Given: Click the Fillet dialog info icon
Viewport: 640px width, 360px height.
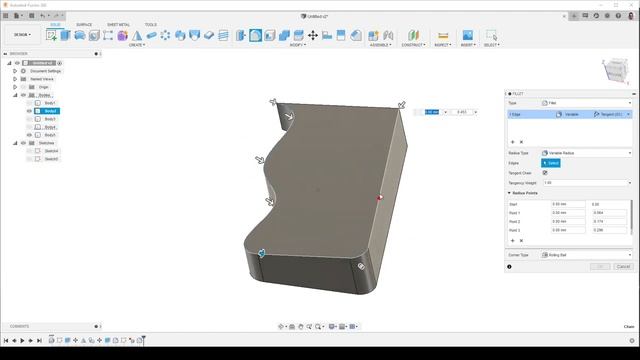Looking at the screenshot, I should pos(509,267).
